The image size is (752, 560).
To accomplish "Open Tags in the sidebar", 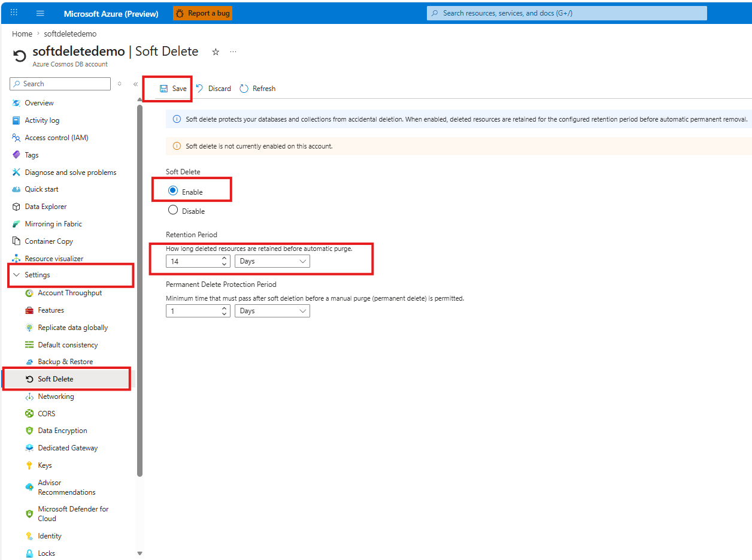I will pyautogui.click(x=32, y=155).
